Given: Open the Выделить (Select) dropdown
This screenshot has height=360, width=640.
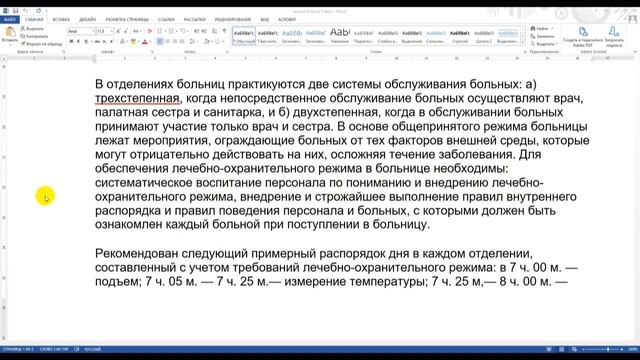Looking at the screenshot, I should [x=544, y=44].
